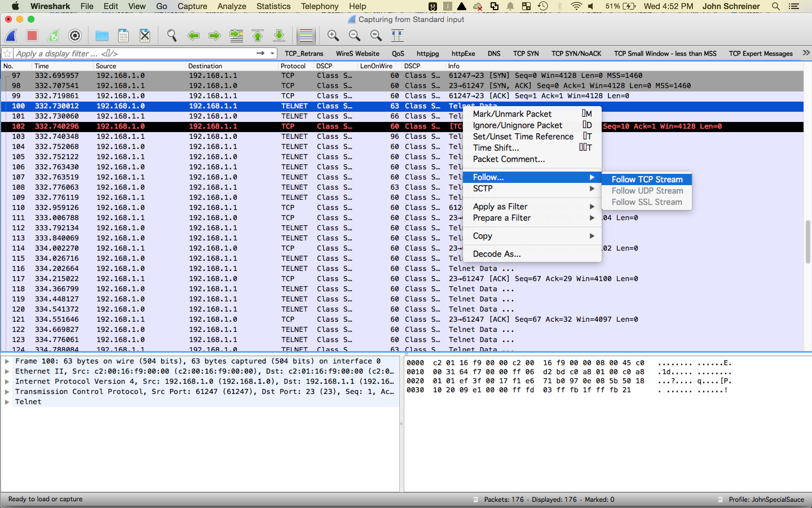The height and width of the screenshot is (508, 812).
Task: Expand the Transmission Control Protocol row
Action: 7,392
